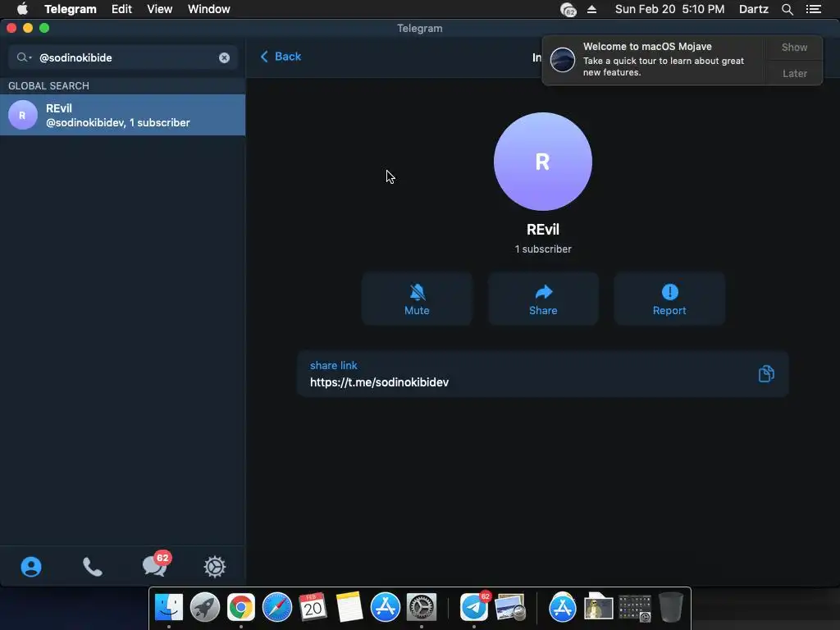The image size is (840, 630).
Task: Open Google Chrome from the dock
Action: [241, 607]
